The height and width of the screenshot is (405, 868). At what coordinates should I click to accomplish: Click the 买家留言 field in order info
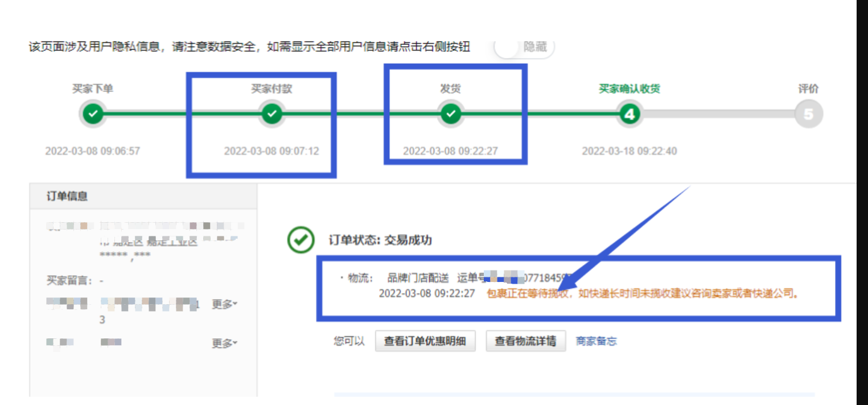(x=74, y=281)
